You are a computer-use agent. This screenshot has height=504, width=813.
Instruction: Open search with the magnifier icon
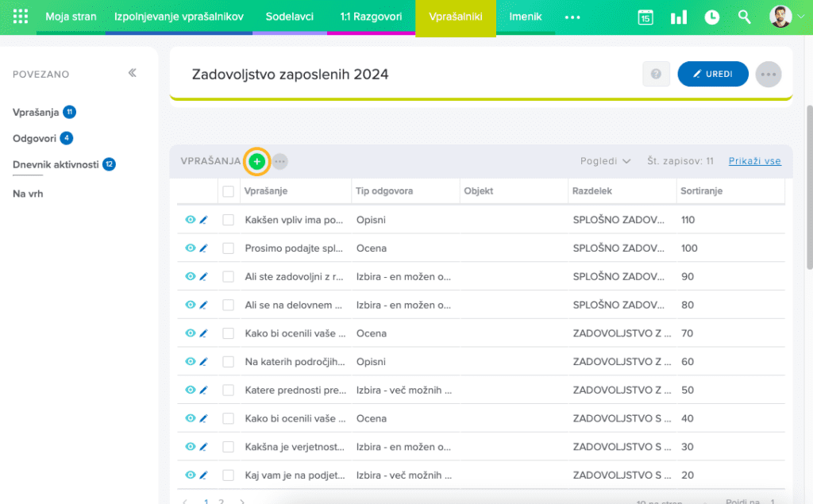point(744,17)
